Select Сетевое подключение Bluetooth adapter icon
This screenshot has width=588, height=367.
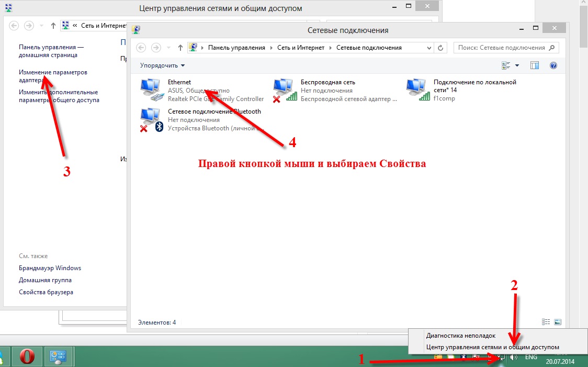tap(152, 120)
